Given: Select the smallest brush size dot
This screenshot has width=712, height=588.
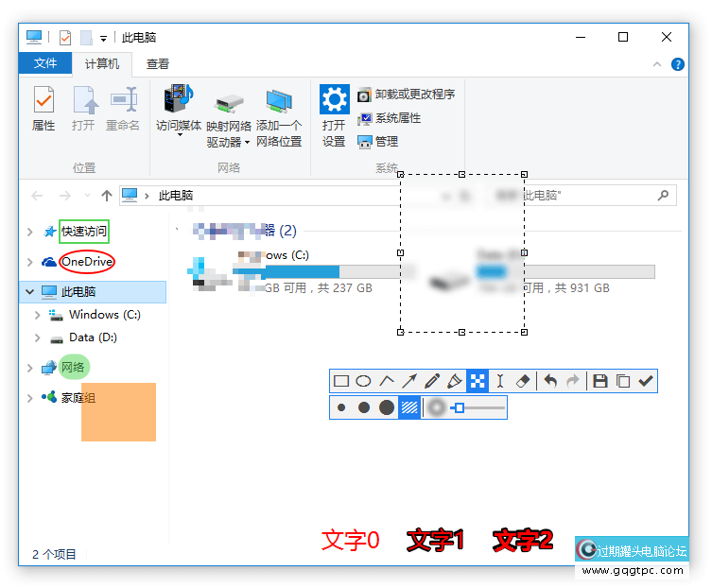Looking at the screenshot, I should click(x=341, y=407).
